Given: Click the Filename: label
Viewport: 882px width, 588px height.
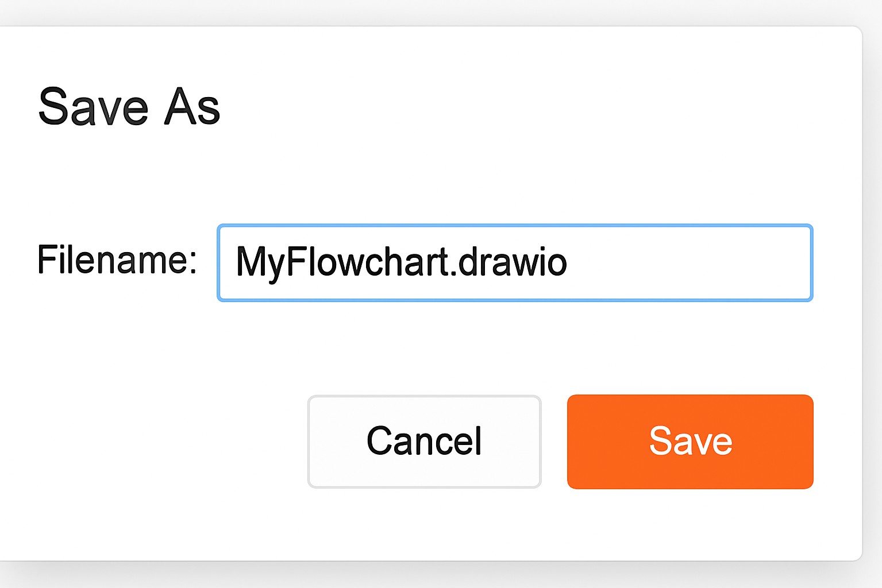Looking at the screenshot, I should point(117,260).
